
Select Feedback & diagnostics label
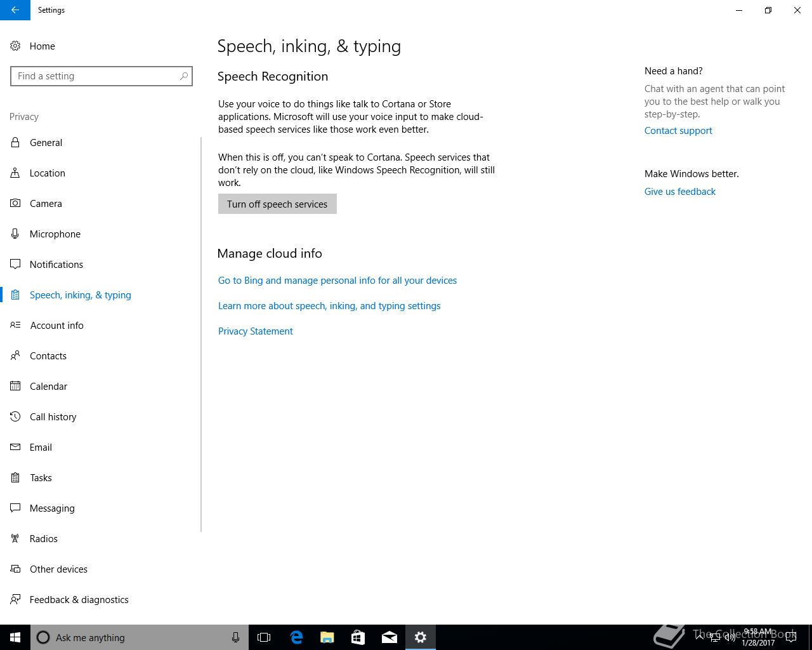(x=79, y=600)
